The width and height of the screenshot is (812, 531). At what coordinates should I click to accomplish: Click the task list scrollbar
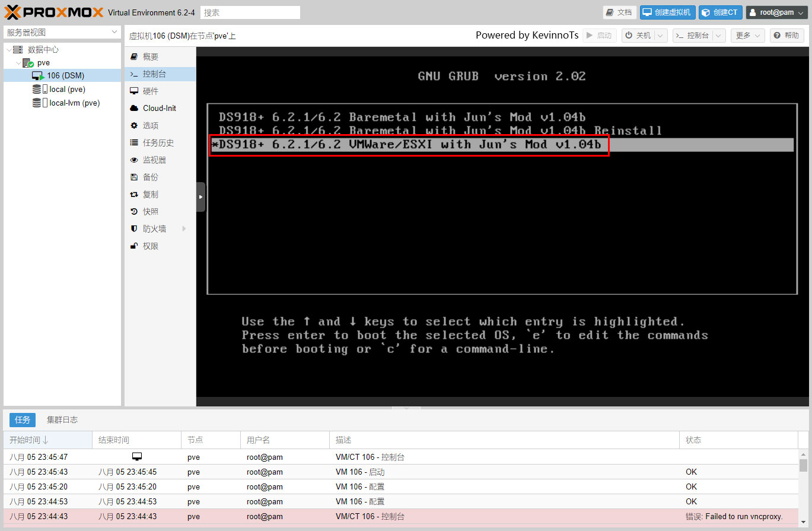point(803,465)
